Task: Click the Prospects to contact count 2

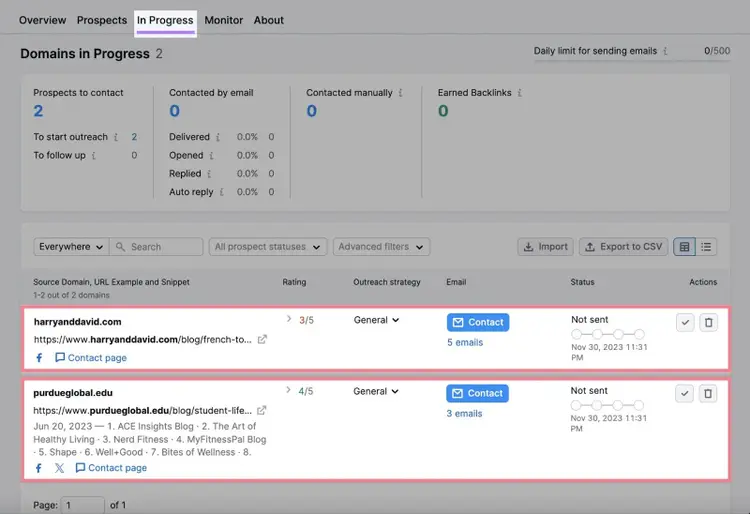Action: tap(38, 111)
